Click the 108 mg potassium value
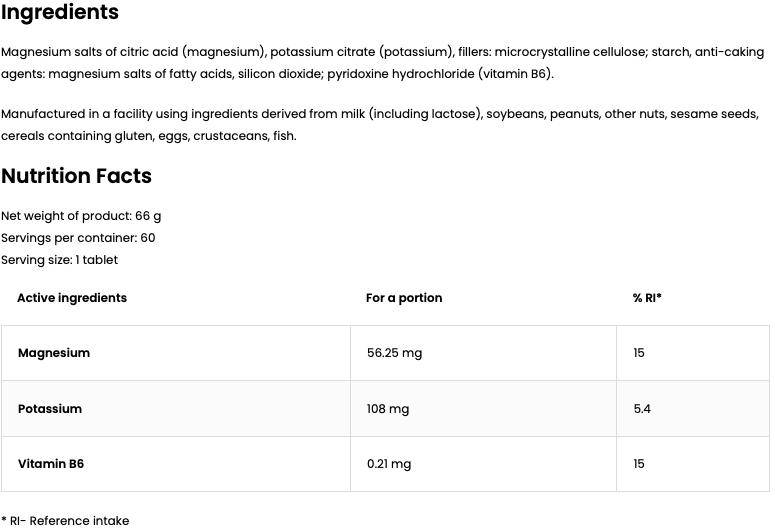Screen dimensions: 775x531 388,409
